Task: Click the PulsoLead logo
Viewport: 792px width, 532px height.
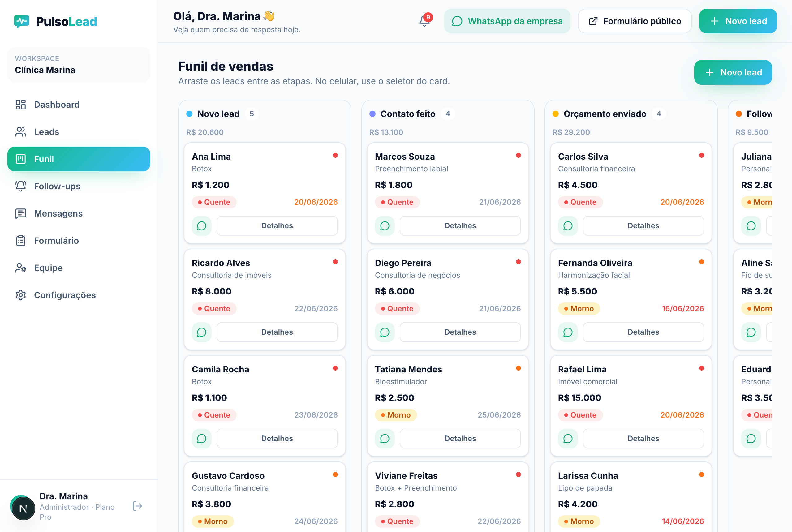Action: tap(55, 21)
